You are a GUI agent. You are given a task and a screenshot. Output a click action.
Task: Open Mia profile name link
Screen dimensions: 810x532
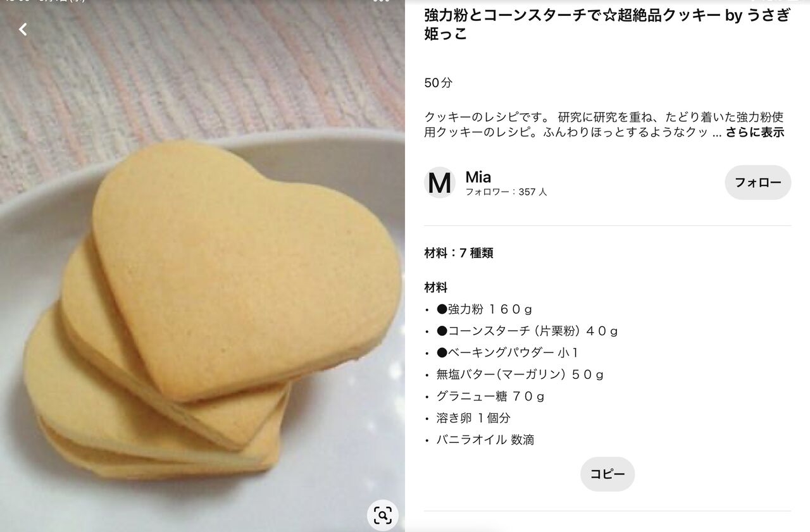pos(478,177)
